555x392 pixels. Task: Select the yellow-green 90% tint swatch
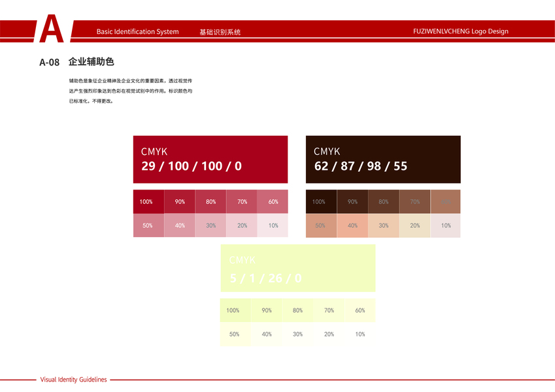coord(267,310)
